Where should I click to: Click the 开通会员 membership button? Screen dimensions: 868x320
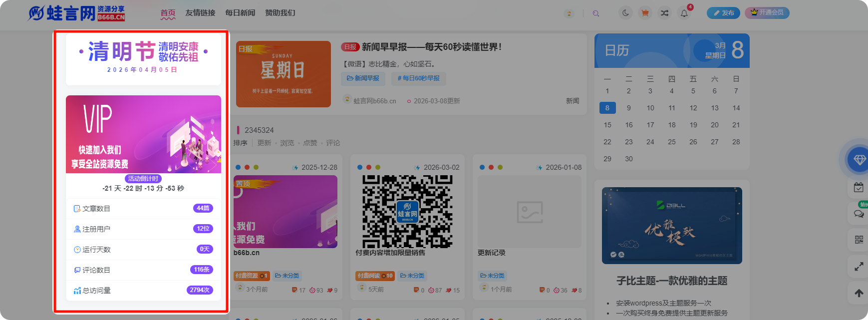[x=767, y=12]
